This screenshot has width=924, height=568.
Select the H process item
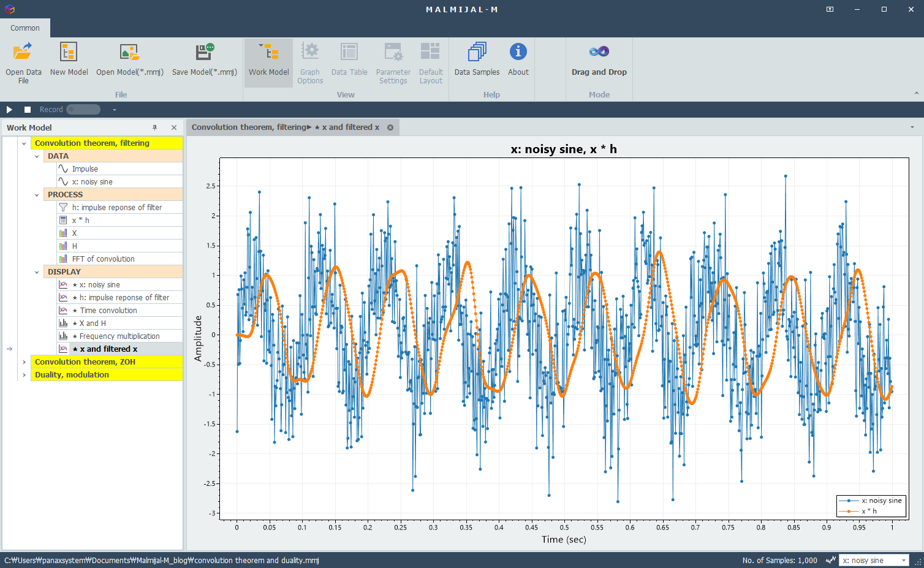pyautogui.click(x=119, y=246)
